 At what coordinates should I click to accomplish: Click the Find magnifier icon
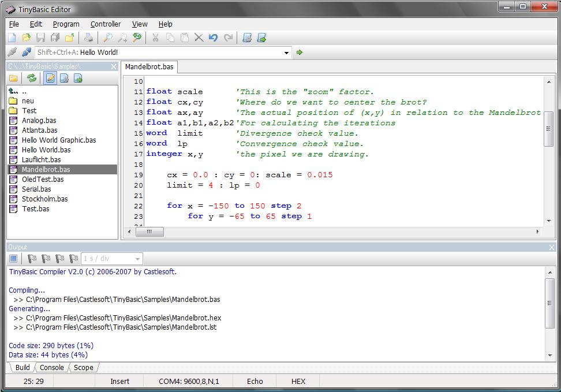tap(107, 38)
